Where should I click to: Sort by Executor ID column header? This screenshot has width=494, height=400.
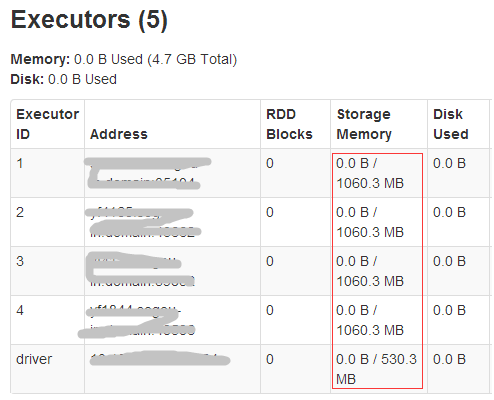[x=47, y=124]
